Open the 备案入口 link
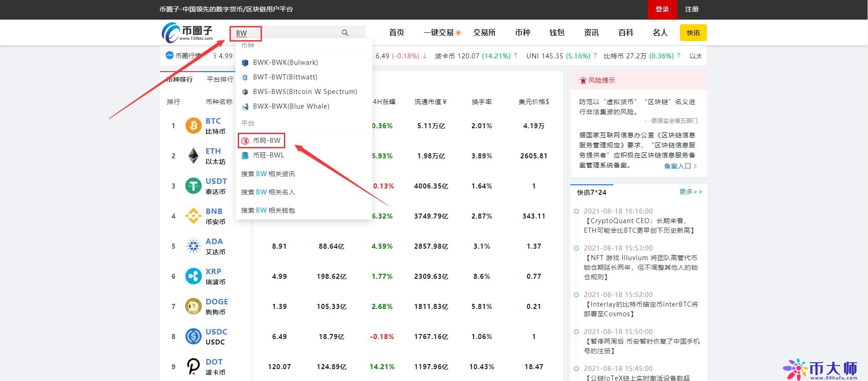Viewport: 868px width, 381px height. pos(680,166)
